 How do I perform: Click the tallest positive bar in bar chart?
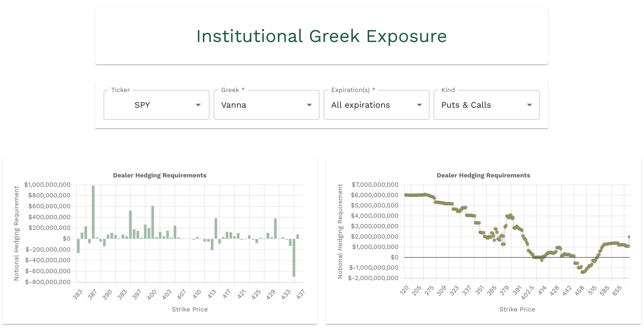(93, 212)
